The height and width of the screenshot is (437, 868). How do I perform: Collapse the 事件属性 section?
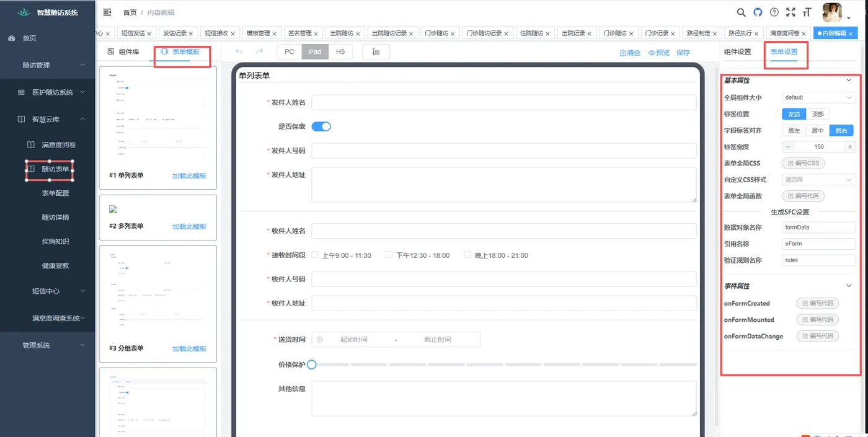coord(849,286)
